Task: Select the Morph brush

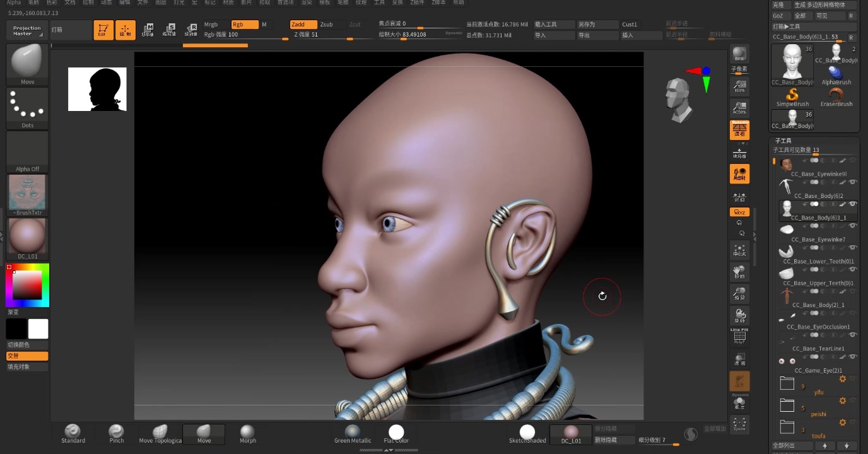Action: [x=248, y=434]
